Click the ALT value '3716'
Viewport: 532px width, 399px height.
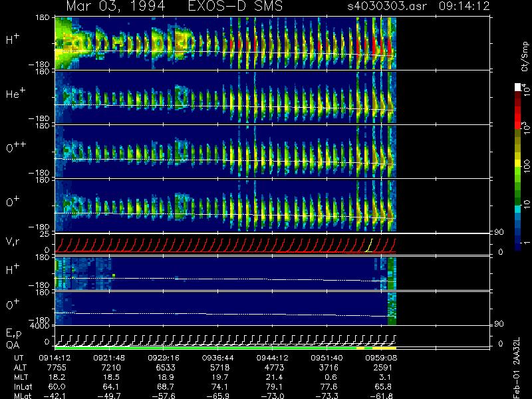329,368
